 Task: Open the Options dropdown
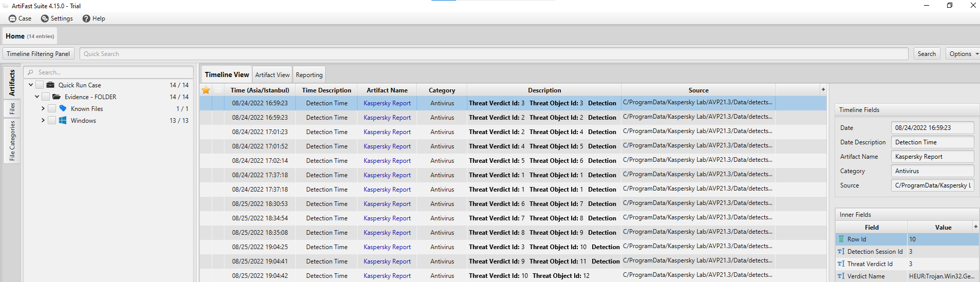(963, 53)
